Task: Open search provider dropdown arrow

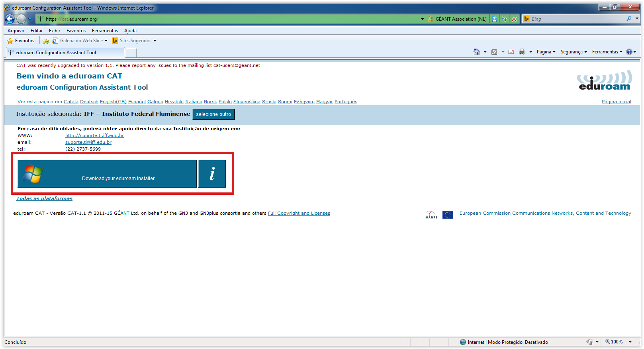Action: click(637, 19)
